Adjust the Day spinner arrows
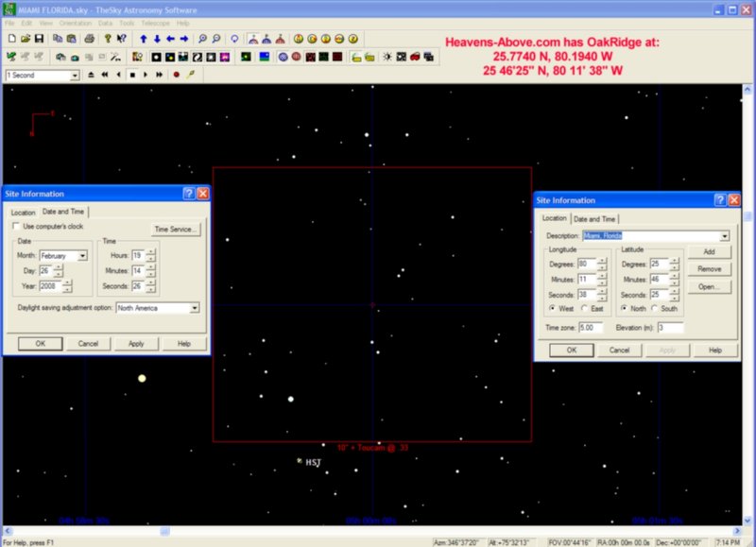 pos(59,271)
